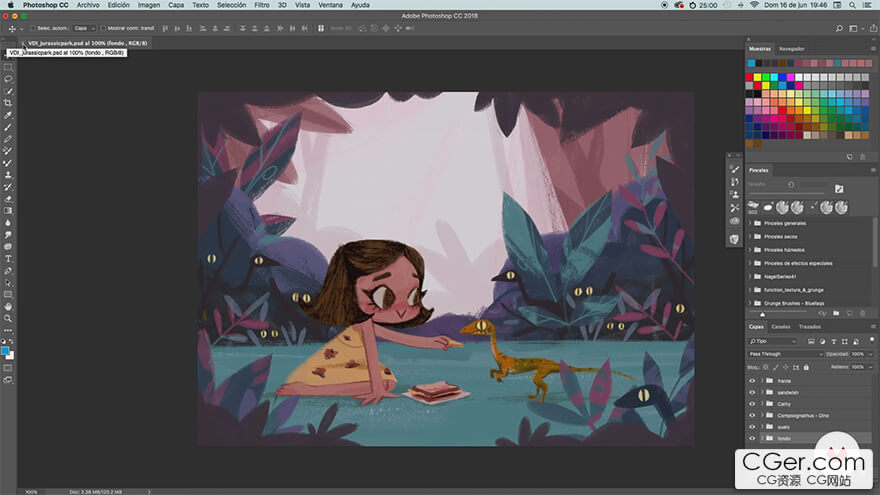Hide the frame layer group
Screen dimensions: 880x495
[x=752, y=381]
